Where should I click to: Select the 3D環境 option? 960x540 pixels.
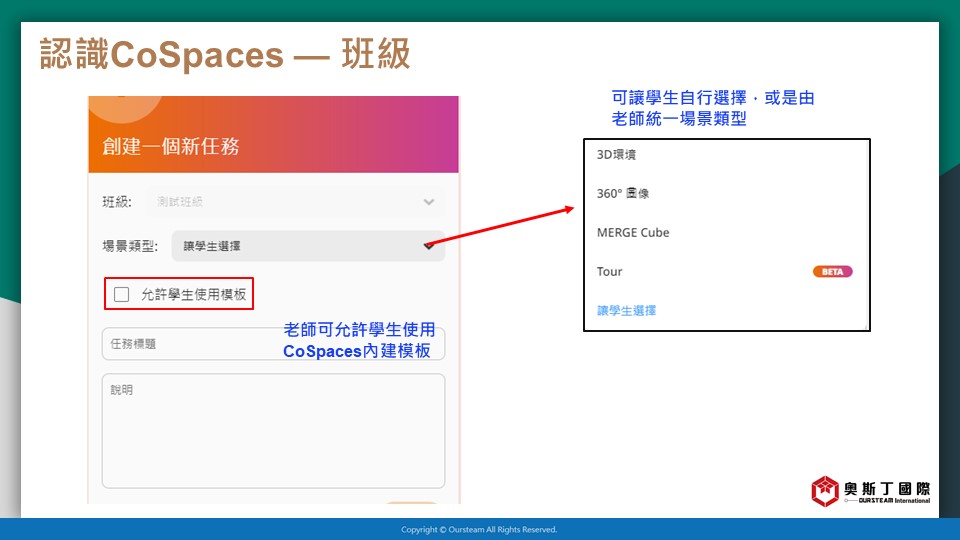click(x=616, y=155)
